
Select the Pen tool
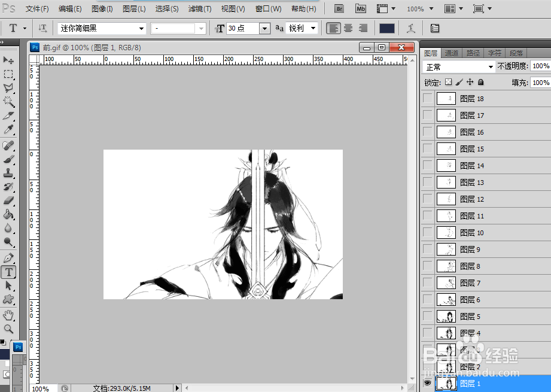point(8,258)
